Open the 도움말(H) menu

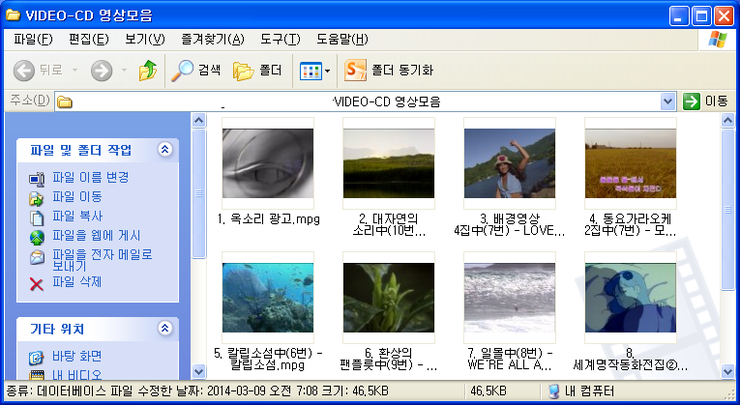pos(342,39)
